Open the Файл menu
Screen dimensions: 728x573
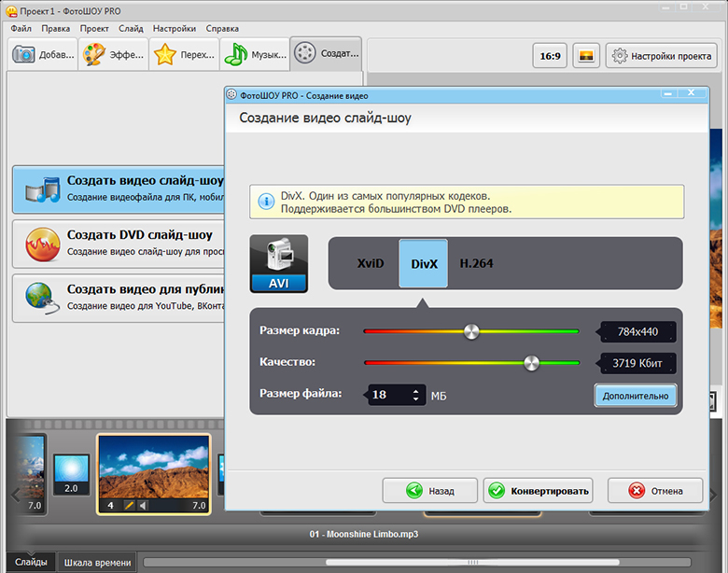pyautogui.click(x=21, y=28)
